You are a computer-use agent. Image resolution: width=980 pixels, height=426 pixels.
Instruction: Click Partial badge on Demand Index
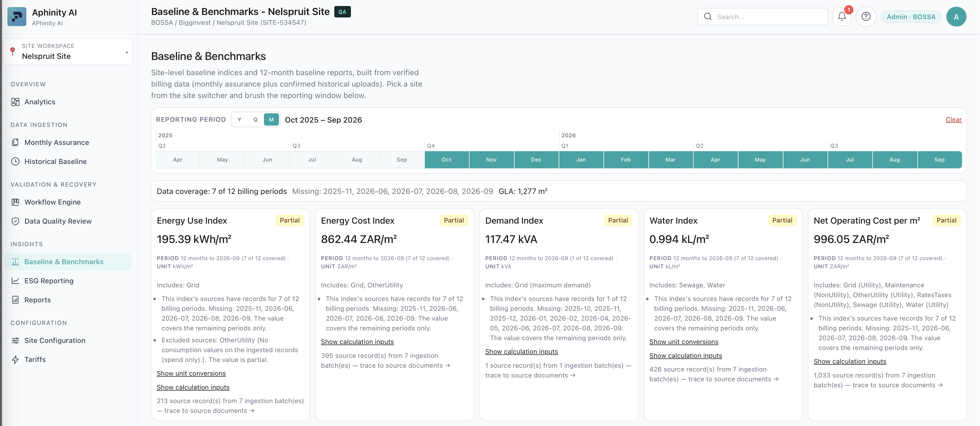point(618,220)
